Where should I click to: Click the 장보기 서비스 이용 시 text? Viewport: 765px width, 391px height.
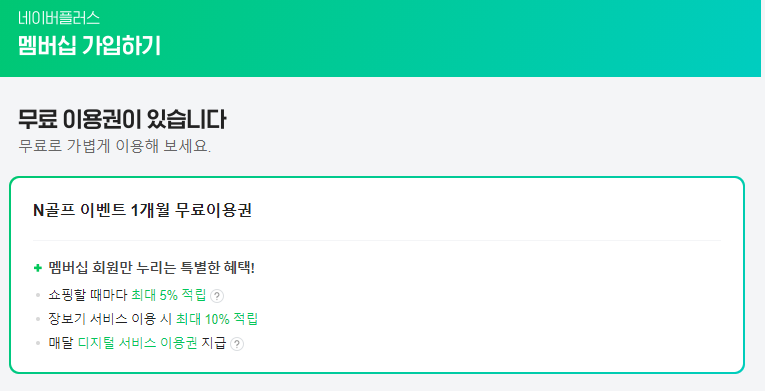(110, 319)
